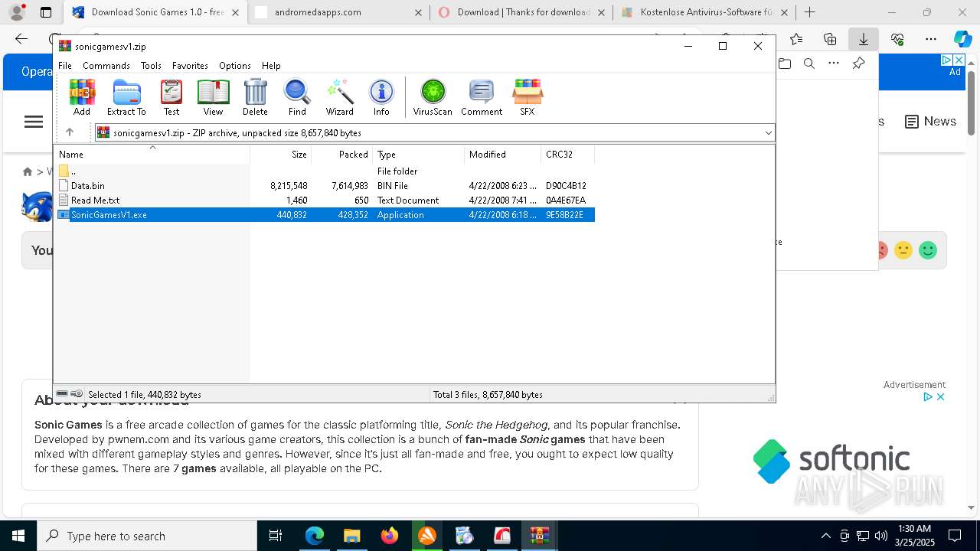Click the Add toolbar icon in WinRAR
The width and height of the screenshot is (980, 551).
[x=82, y=97]
